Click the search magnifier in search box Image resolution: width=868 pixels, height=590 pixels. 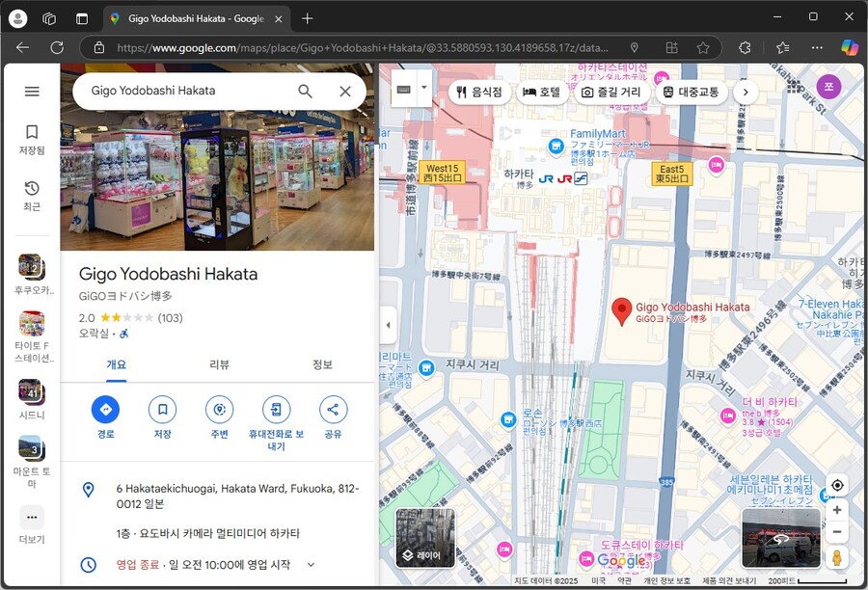305,91
